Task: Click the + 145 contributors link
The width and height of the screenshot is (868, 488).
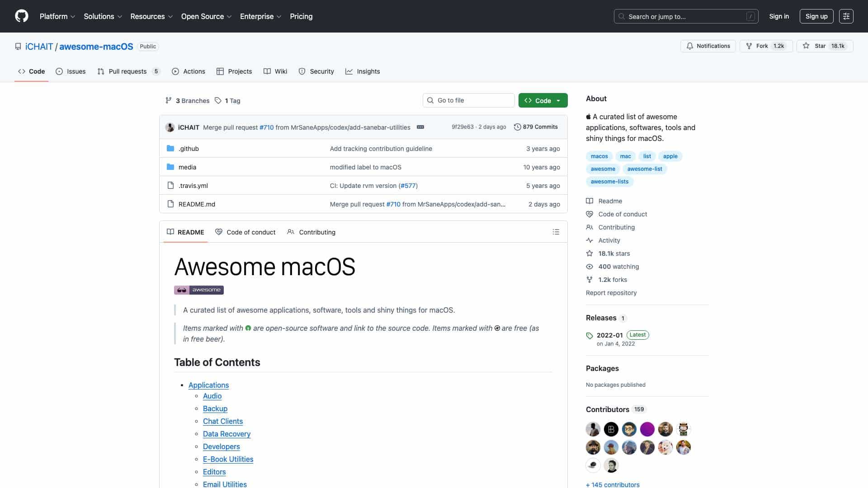Action: 613,484
